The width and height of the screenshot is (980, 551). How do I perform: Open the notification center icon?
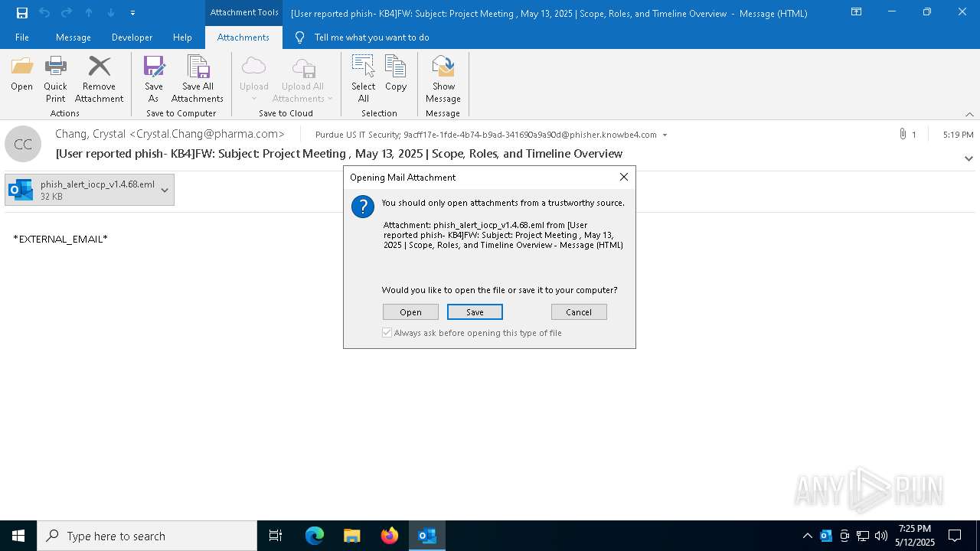[955, 536]
